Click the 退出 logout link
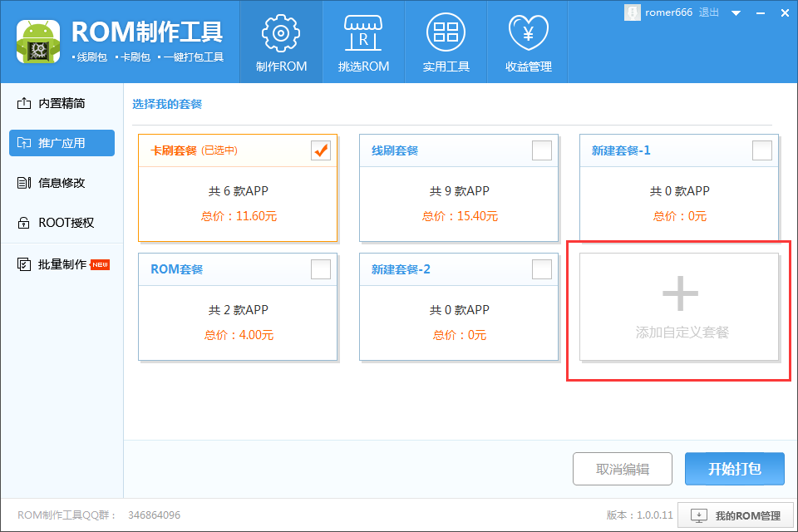The height and width of the screenshot is (532, 798). tap(709, 12)
